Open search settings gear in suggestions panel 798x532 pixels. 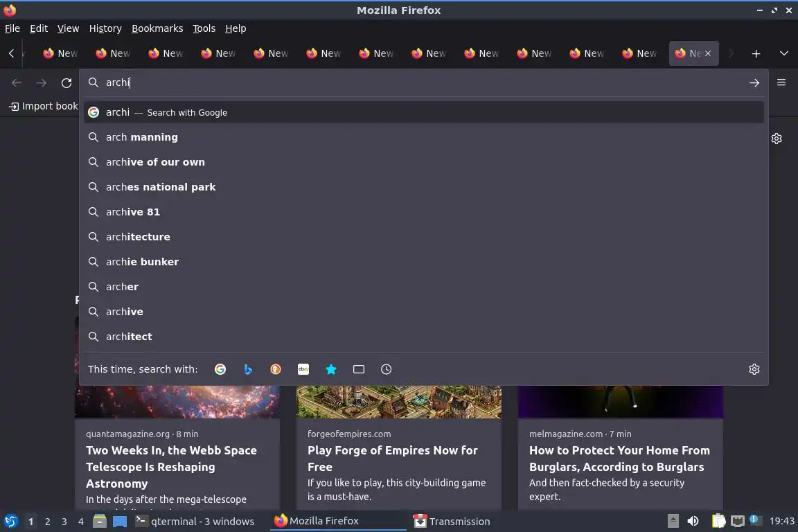(x=754, y=369)
